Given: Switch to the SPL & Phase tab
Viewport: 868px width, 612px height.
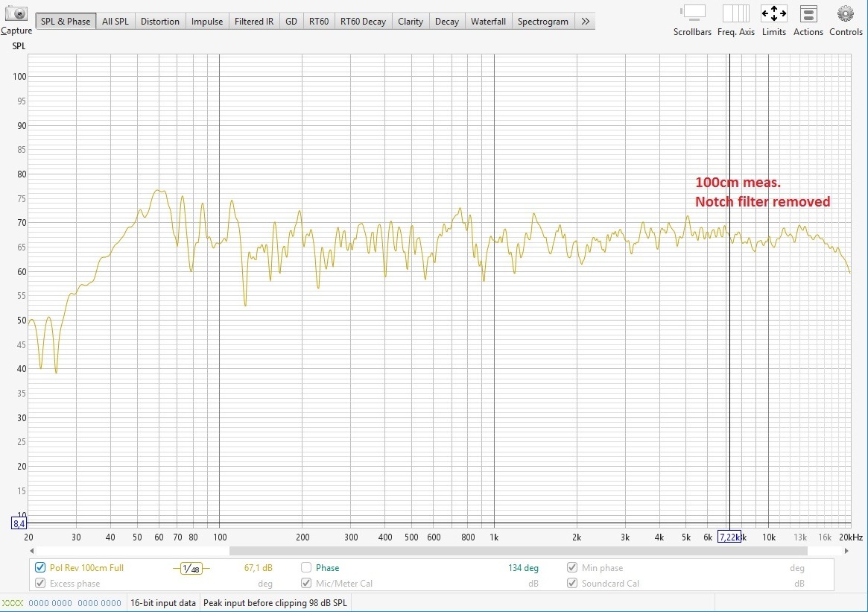Looking at the screenshot, I should (66, 21).
